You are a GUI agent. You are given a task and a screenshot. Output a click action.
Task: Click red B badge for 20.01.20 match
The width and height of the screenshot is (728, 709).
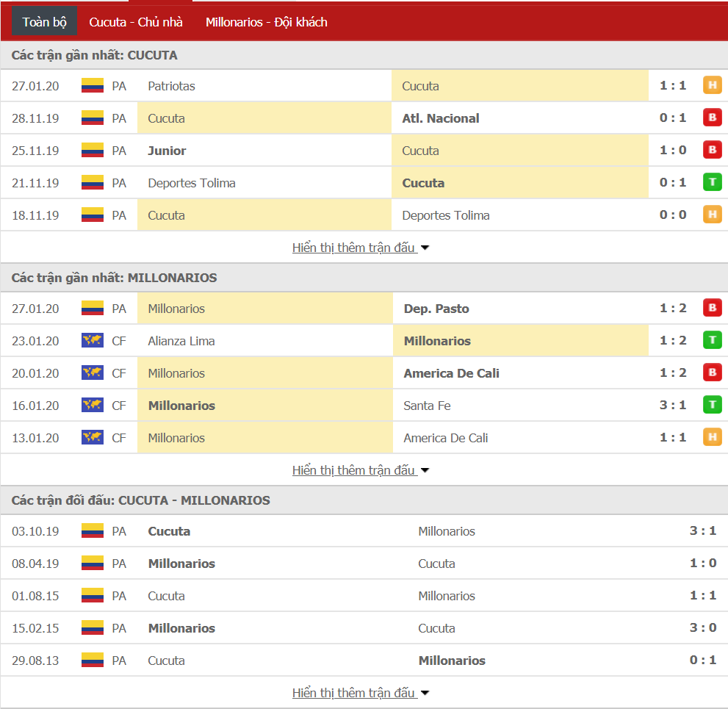pyautogui.click(x=713, y=373)
